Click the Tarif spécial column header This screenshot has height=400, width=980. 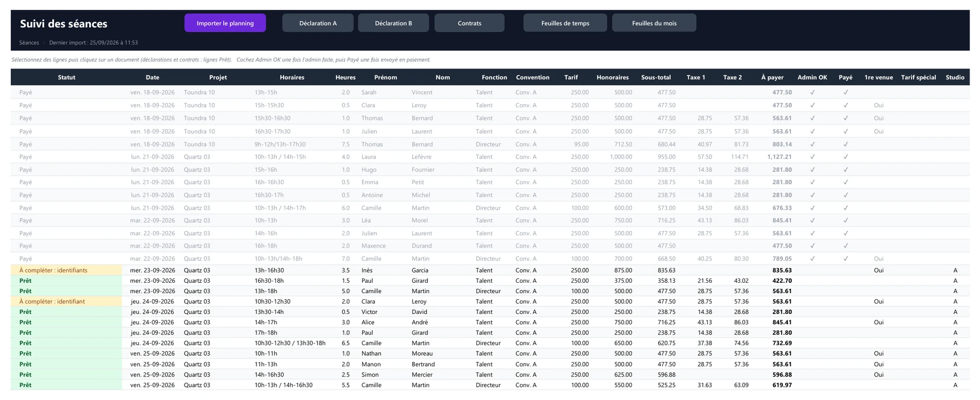coord(918,77)
